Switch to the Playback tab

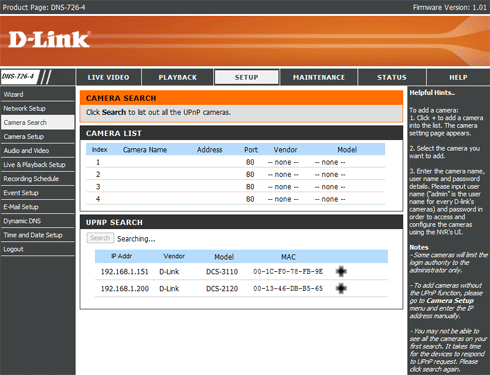pos(178,77)
